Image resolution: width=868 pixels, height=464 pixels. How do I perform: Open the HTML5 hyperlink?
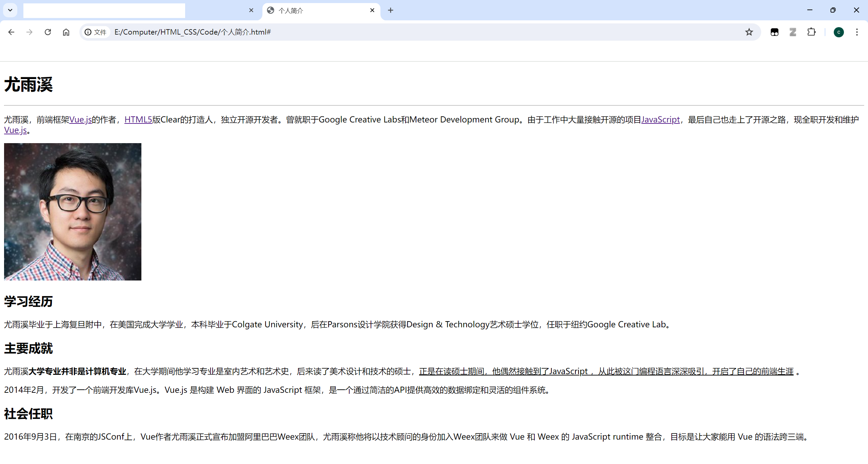click(138, 119)
